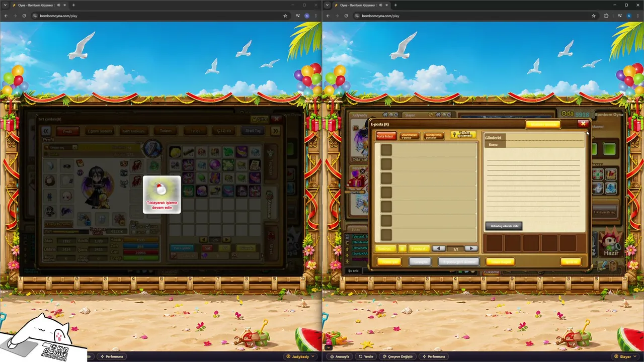Select the Oyna - Bombom tab in left browser
The width and height of the screenshot is (644, 362).
(38, 5)
